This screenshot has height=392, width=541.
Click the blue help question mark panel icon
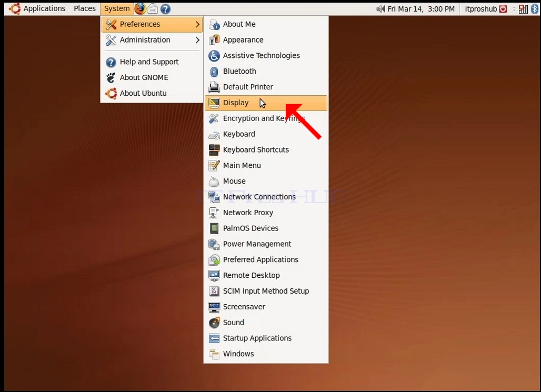[166, 8]
